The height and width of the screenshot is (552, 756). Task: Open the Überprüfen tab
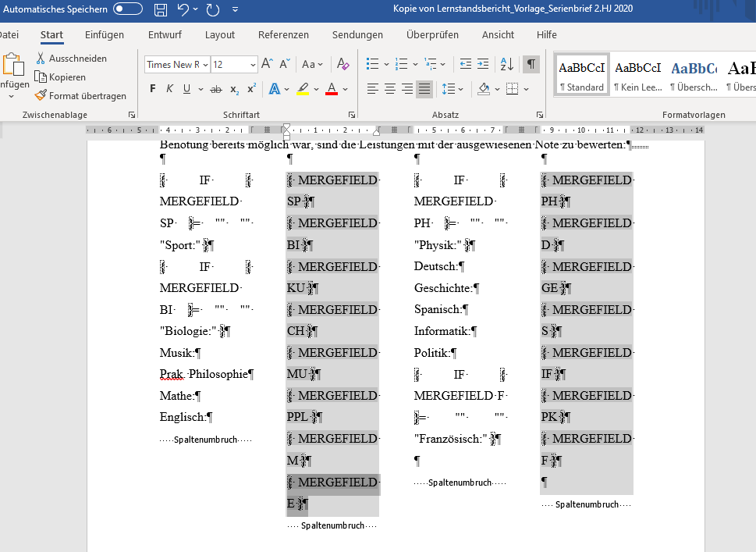click(x=432, y=34)
